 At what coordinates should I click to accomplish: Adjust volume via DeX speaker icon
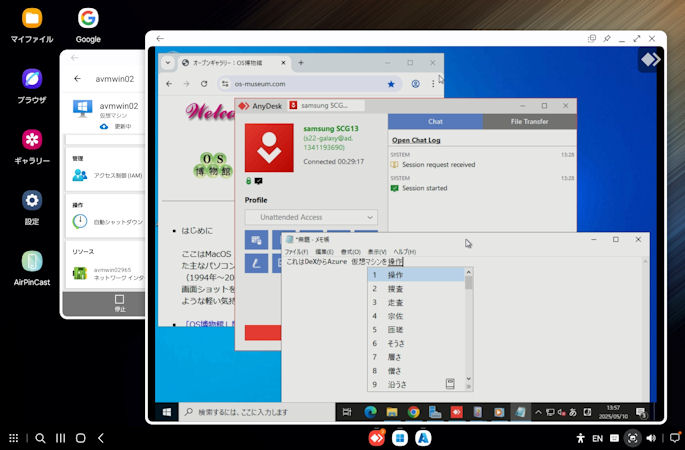click(x=651, y=438)
